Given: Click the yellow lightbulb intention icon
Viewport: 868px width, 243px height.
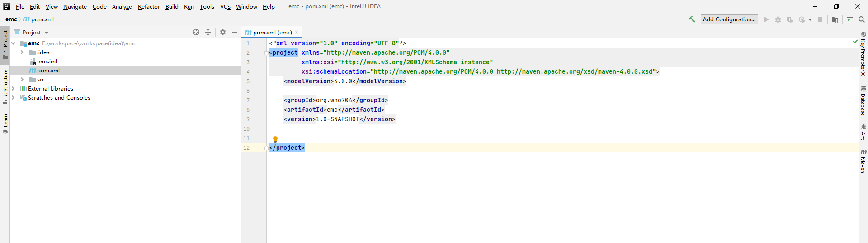Looking at the screenshot, I should tap(275, 139).
